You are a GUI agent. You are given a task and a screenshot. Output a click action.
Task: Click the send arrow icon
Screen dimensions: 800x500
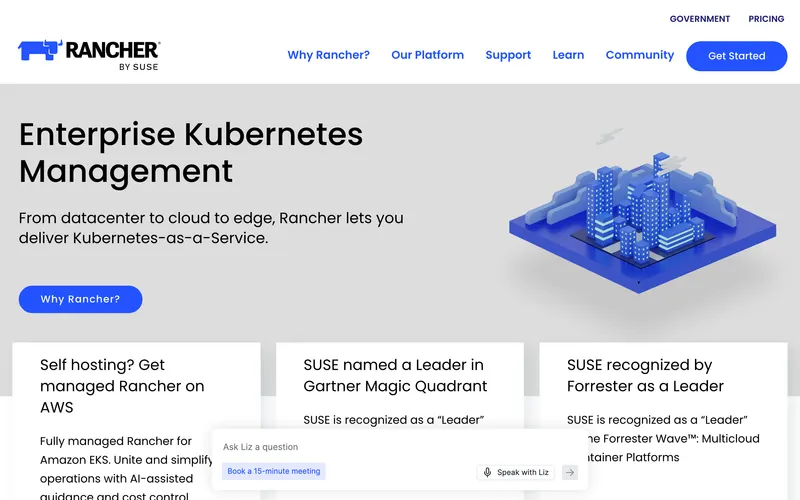coord(570,472)
